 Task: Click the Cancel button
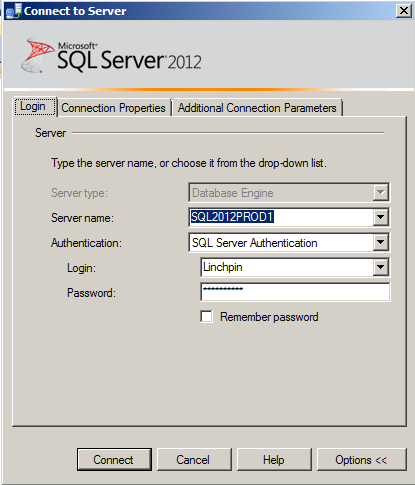pyautogui.click(x=194, y=460)
